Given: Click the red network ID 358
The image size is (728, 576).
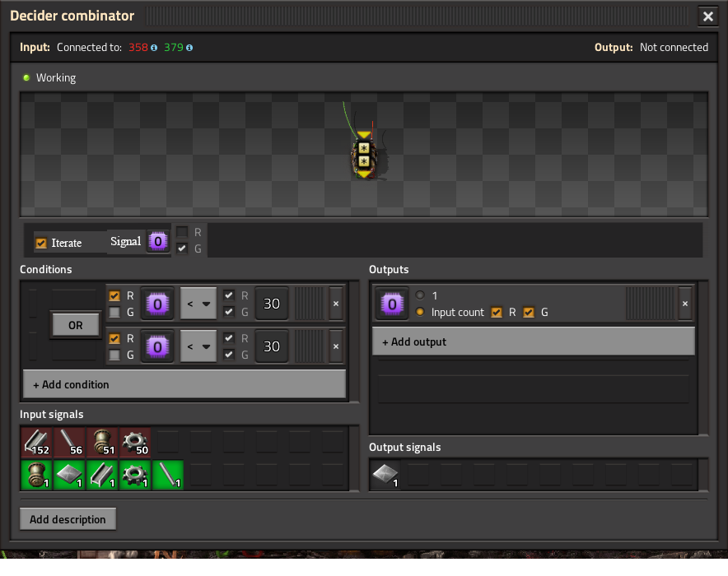Looking at the screenshot, I should coord(138,47).
